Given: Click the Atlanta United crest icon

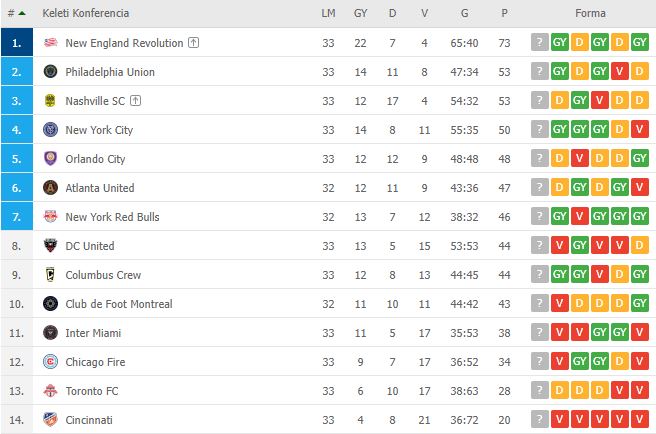Looking at the screenshot, I should click(50, 187).
